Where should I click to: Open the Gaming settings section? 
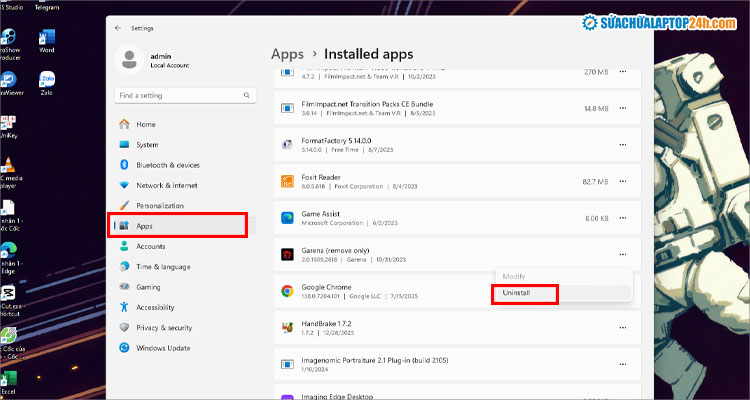click(x=148, y=287)
